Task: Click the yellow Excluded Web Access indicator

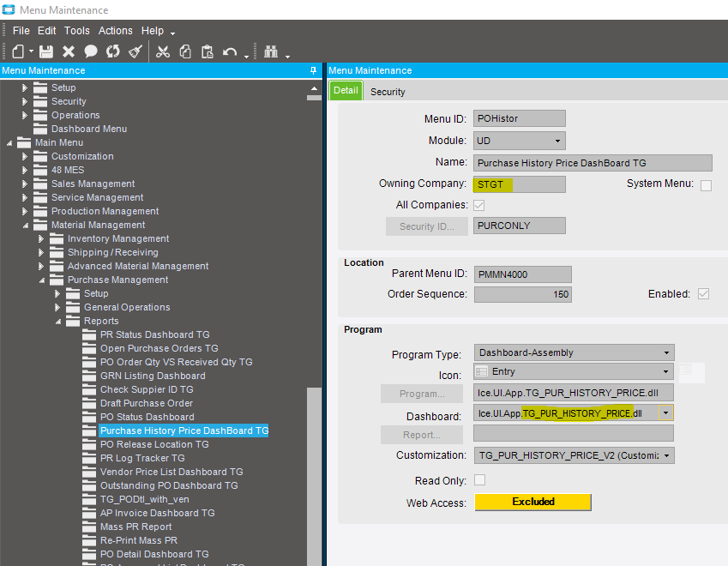Action: pos(532,502)
